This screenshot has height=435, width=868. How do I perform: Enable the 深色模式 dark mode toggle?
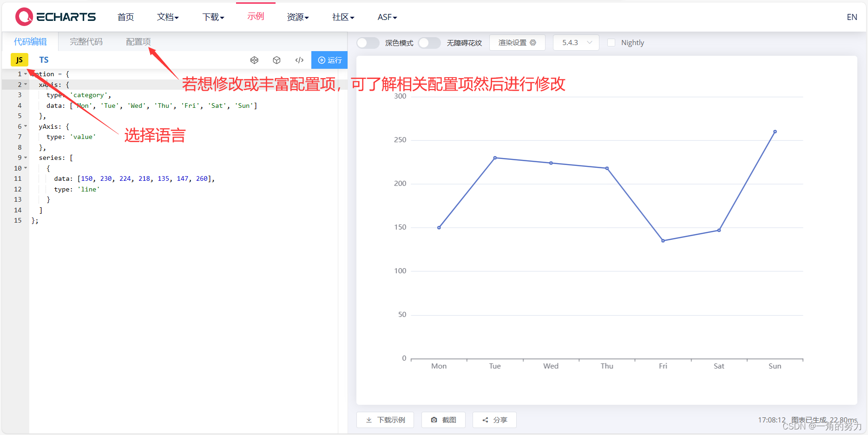coord(368,42)
